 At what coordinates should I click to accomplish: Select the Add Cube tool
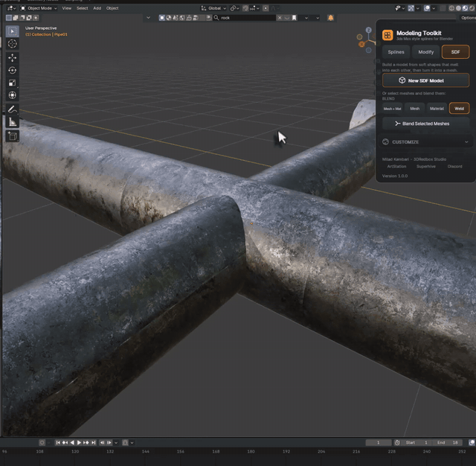click(13, 135)
